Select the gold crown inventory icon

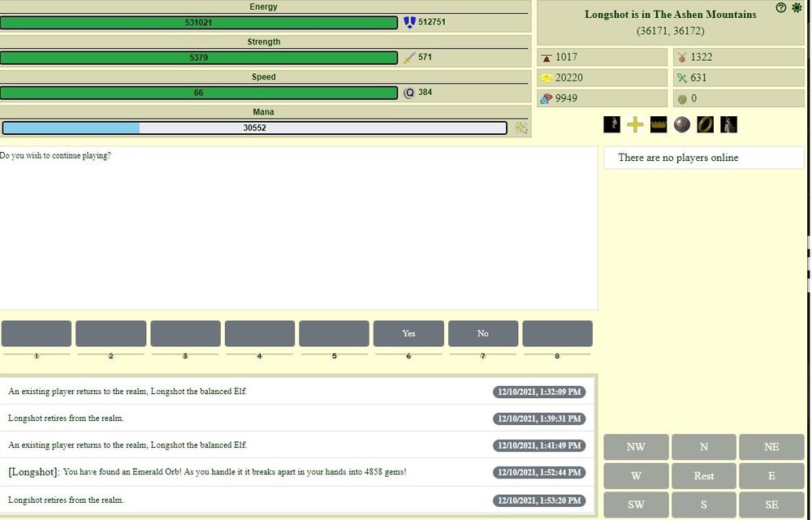[x=659, y=124]
